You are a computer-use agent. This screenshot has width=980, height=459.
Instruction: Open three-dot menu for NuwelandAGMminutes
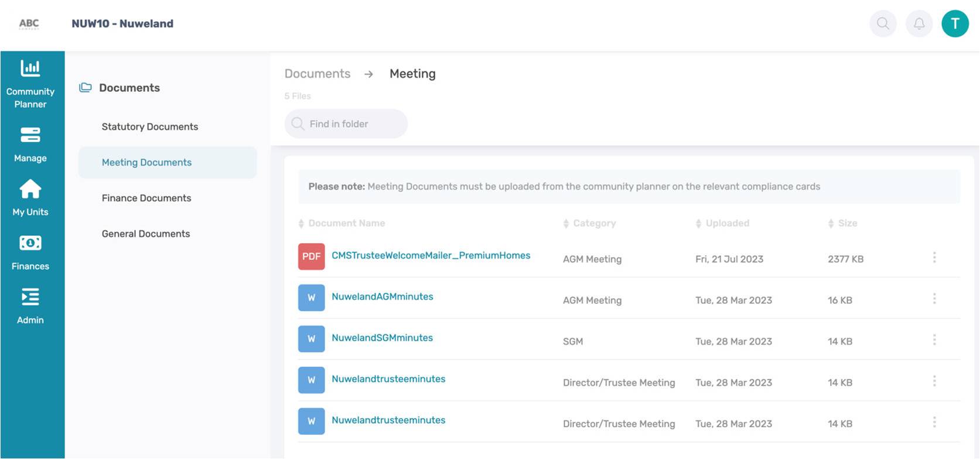(x=934, y=299)
